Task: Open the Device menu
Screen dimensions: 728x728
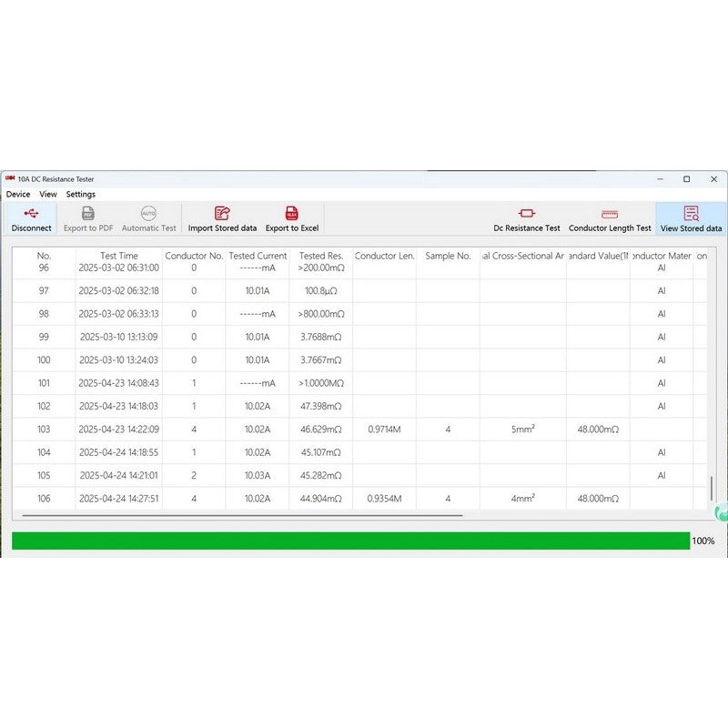Action: click(x=18, y=194)
